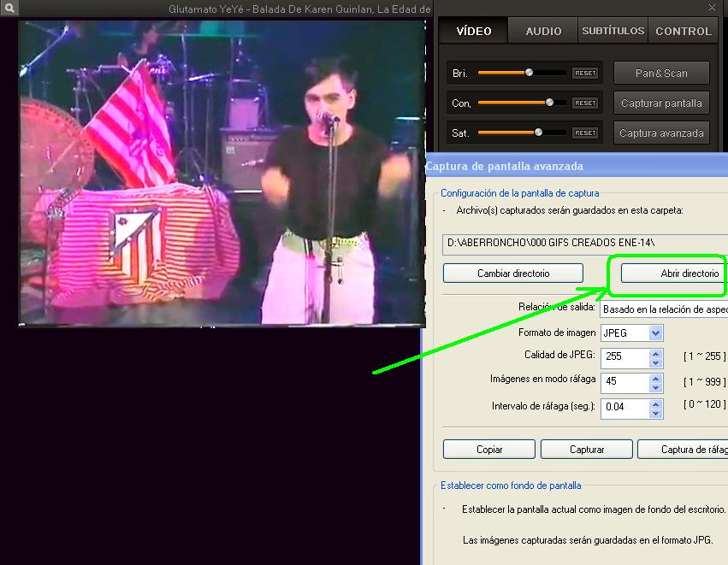Select the SUBTÍTULOS tab
This screenshot has height=565, width=728.
click(x=613, y=31)
